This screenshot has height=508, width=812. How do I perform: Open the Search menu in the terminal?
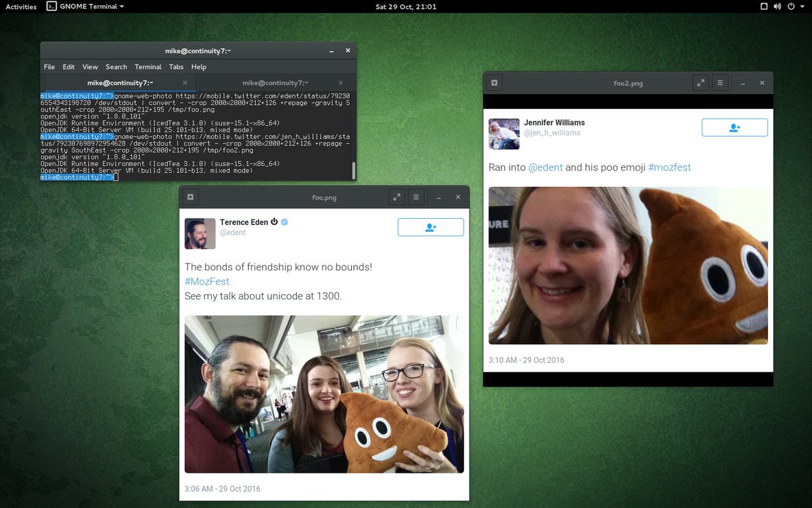[x=116, y=67]
